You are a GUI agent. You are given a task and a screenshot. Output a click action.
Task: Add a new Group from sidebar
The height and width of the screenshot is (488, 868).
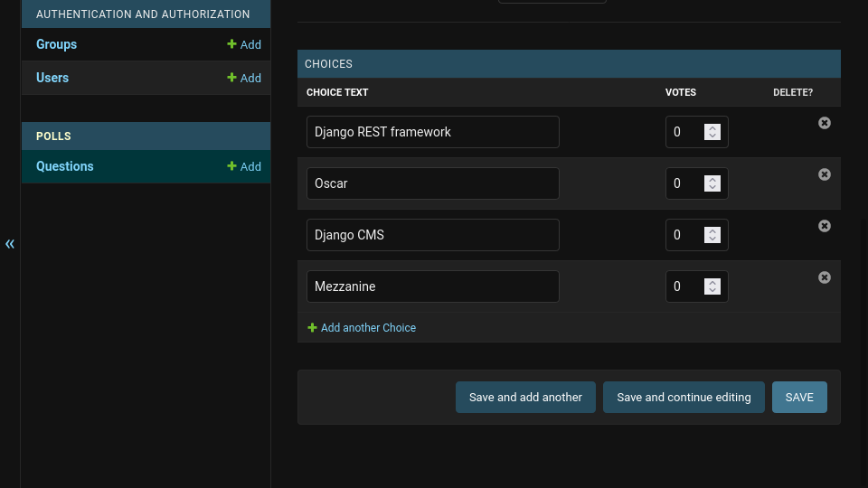244,44
